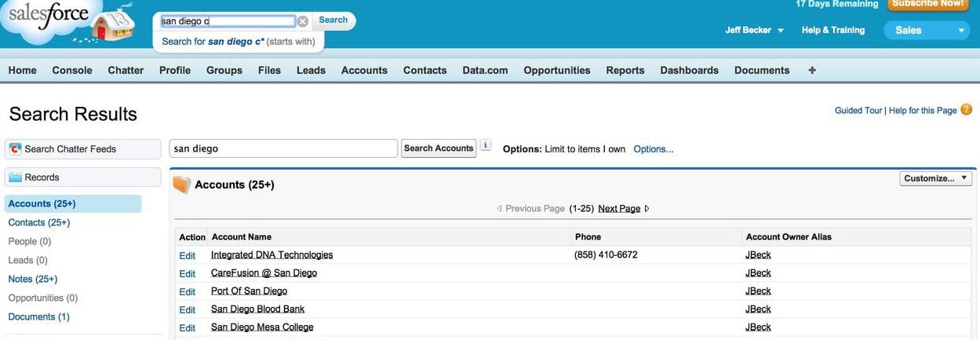Edit the CareFusion @ San Diego account
The image size is (980, 340).
coord(187,273)
